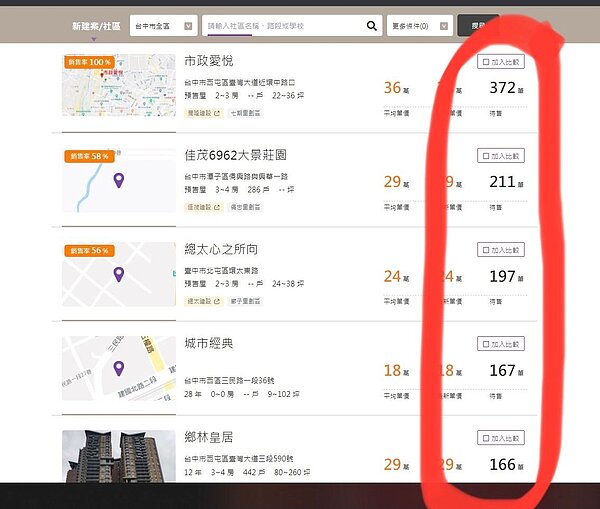The width and height of the screenshot is (600, 509).
Task: Check 加入比較 for 城市經典
Action: tap(501, 344)
